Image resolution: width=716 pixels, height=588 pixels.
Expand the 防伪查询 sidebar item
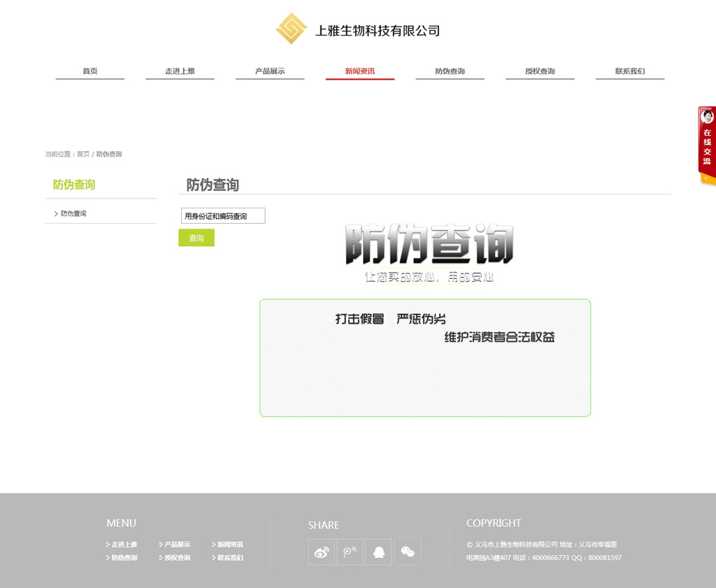tap(73, 214)
